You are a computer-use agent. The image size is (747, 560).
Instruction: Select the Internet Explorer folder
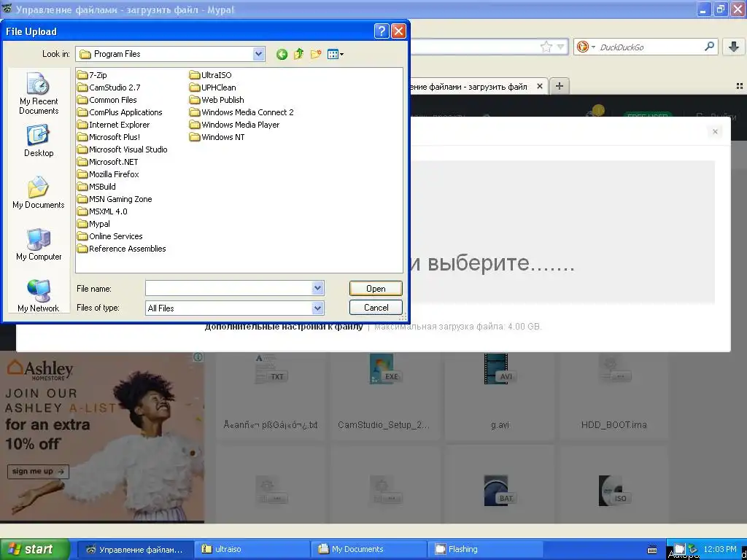pos(113,125)
